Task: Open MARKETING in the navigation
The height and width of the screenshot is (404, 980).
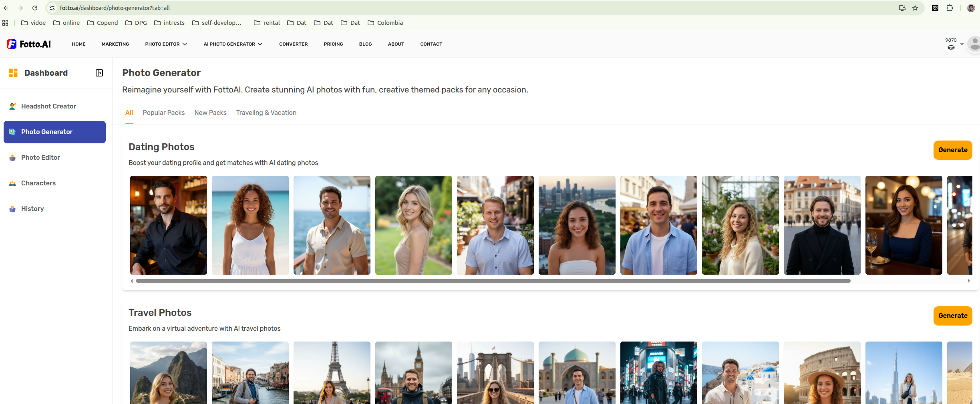Action: [x=115, y=44]
